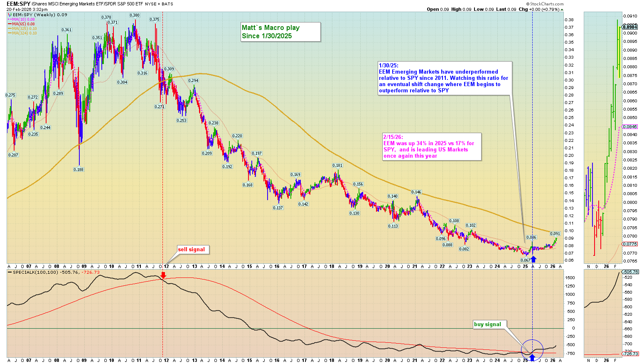
Task: Select the 2/15/26 magenta text annotation
Action: click(x=431, y=146)
